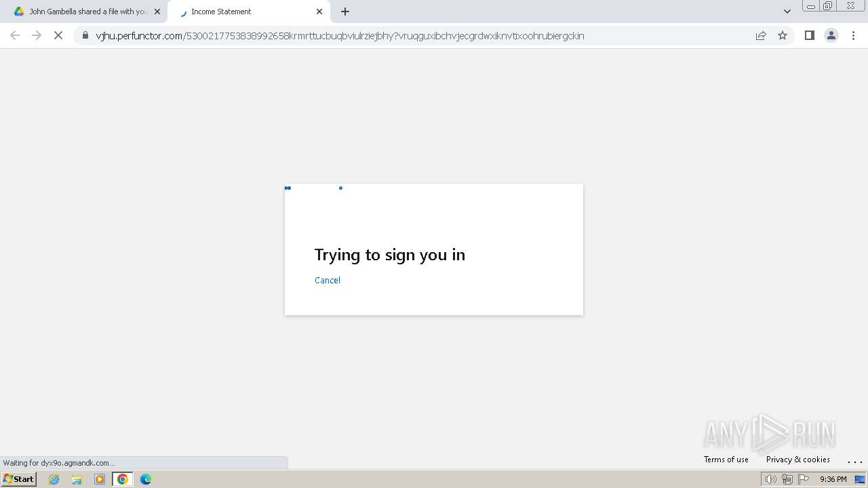Select the Income Statement tab
The image size is (868, 488).
248,12
